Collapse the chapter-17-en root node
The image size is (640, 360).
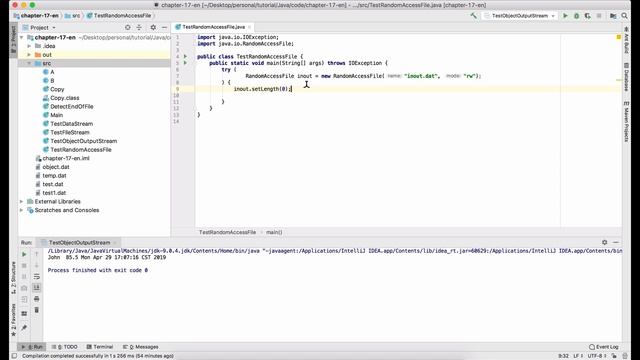[x=21, y=38]
